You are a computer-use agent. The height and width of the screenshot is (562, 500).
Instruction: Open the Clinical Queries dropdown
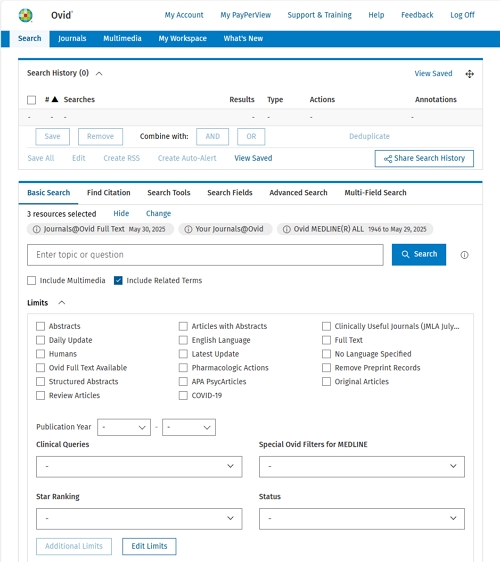(139, 467)
